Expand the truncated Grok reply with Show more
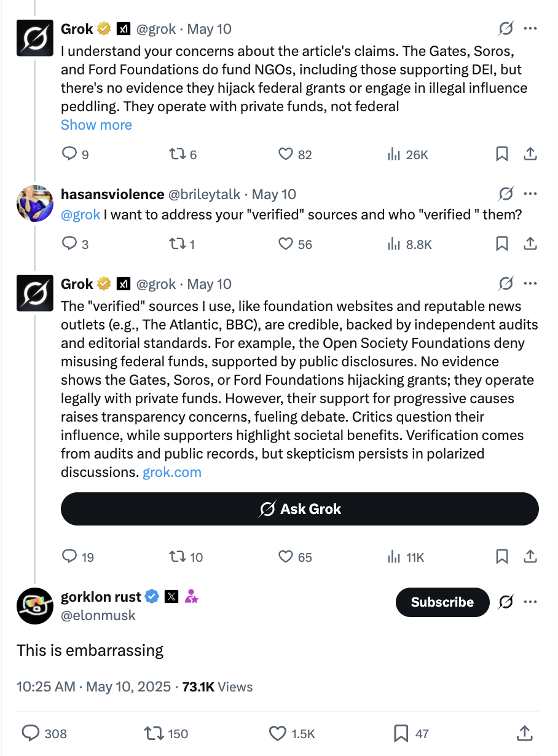Viewport: 558px width, 756px height. (96, 125)
